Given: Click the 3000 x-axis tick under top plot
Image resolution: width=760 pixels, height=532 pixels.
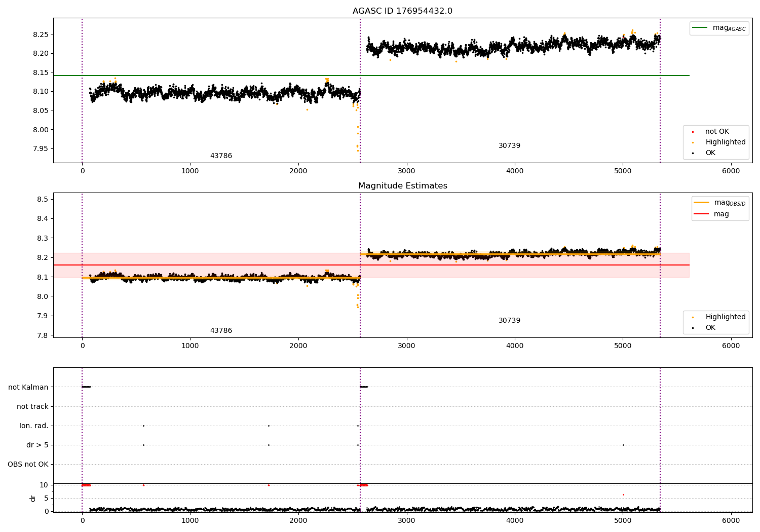Looking at the screenshot, I should [x=406, y=171].
